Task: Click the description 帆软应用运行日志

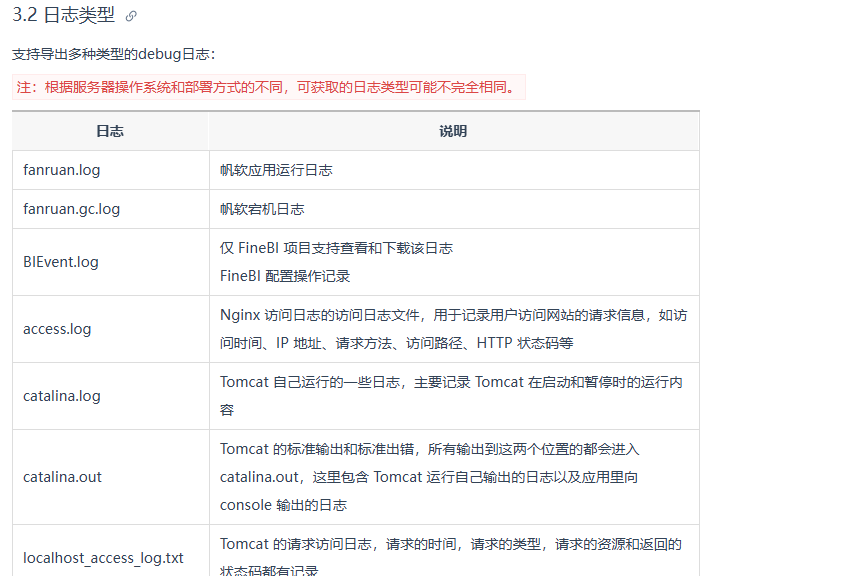Action: (x=276, y=170)
